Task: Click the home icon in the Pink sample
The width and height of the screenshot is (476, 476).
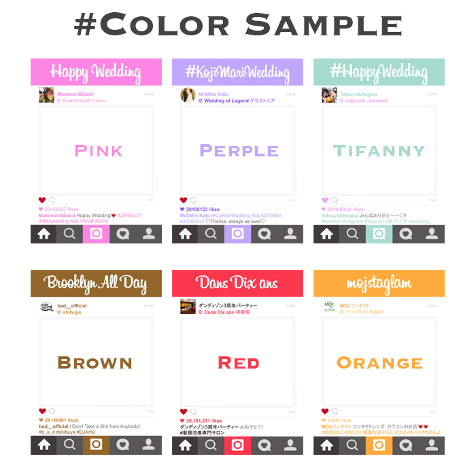Action: 44,234
